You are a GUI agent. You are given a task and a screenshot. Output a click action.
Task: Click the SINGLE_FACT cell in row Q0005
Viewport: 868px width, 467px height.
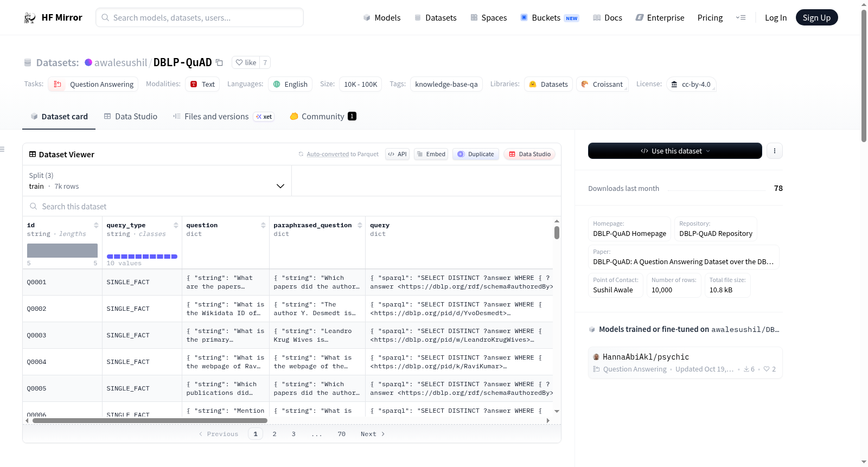(142, 388)
